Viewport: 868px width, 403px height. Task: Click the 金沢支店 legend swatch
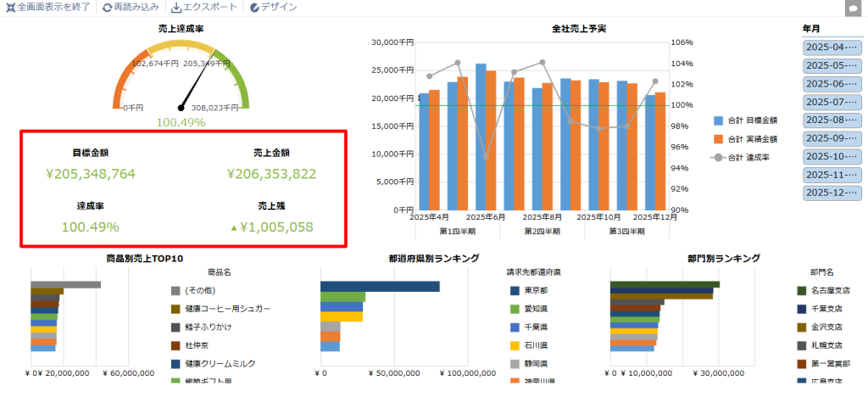click(x=802, y=327)
